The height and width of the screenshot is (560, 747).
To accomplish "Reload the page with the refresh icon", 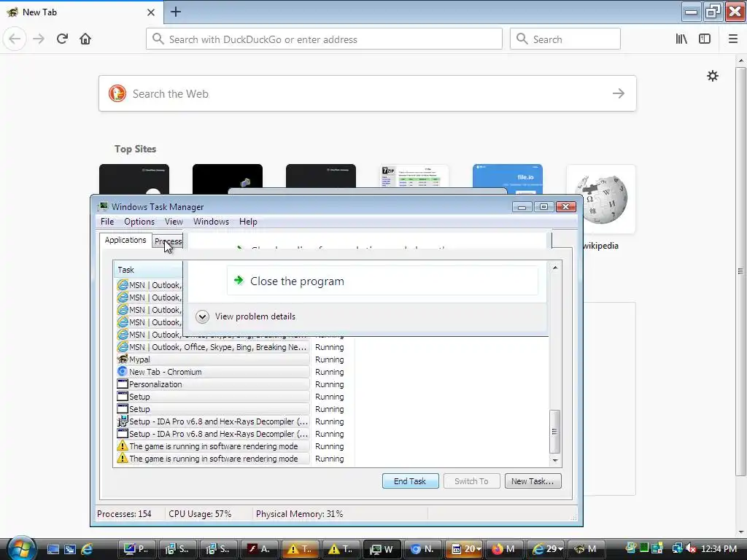I will [x=62, y=39].
